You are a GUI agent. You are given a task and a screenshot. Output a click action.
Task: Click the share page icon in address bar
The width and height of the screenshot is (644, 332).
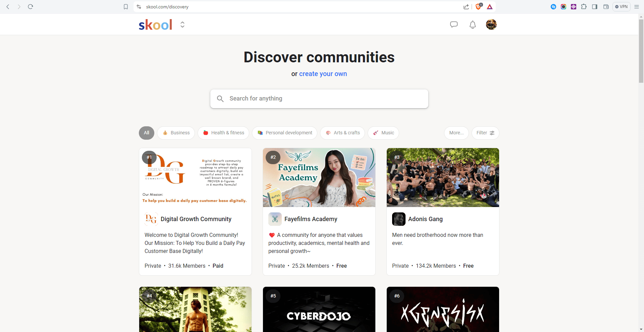466,7
